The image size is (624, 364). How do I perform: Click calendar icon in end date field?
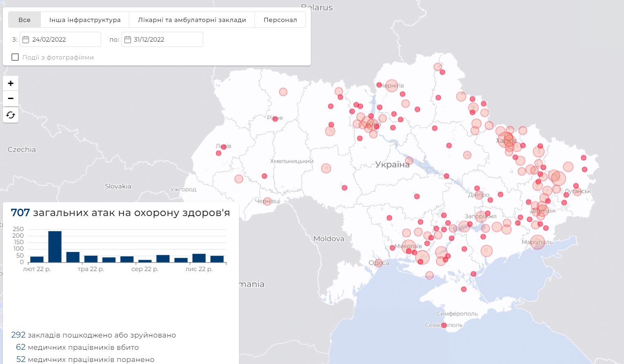[x=127, y=40]
